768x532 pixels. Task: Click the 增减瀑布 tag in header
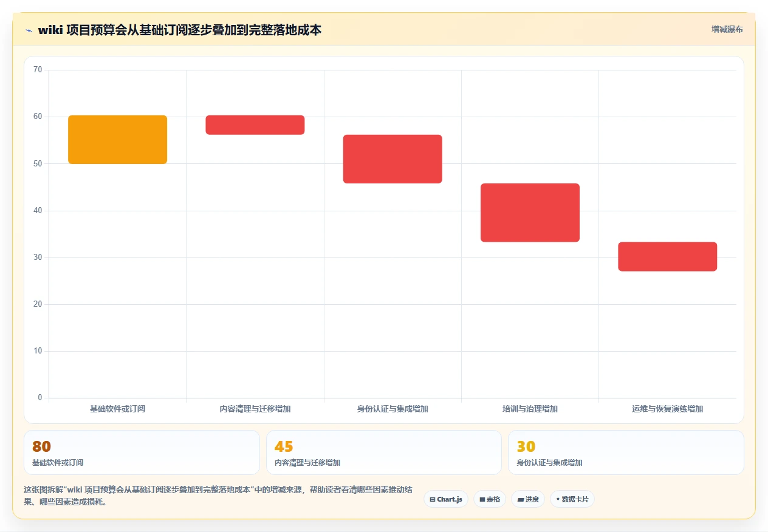click(x=727, y=29)
